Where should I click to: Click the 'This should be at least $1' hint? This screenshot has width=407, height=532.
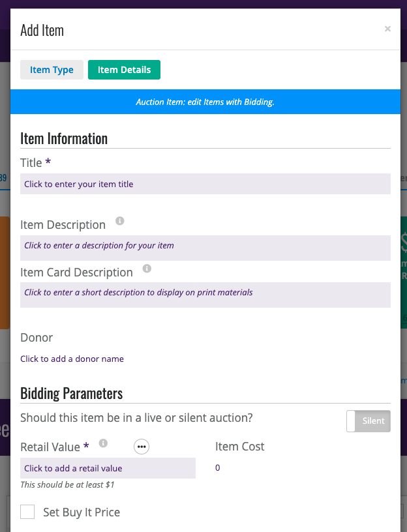[x=67, y=484]
